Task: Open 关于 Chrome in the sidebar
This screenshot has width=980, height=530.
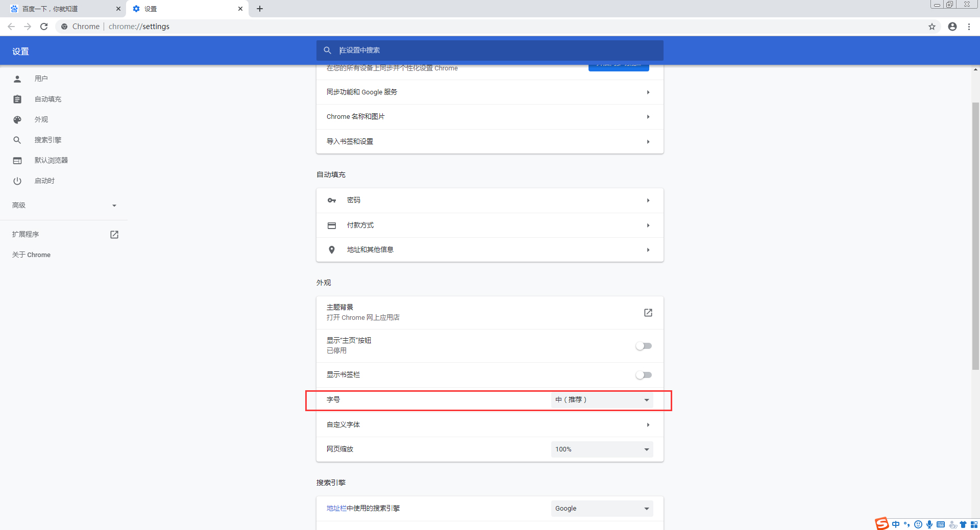Action: point(31,255)
